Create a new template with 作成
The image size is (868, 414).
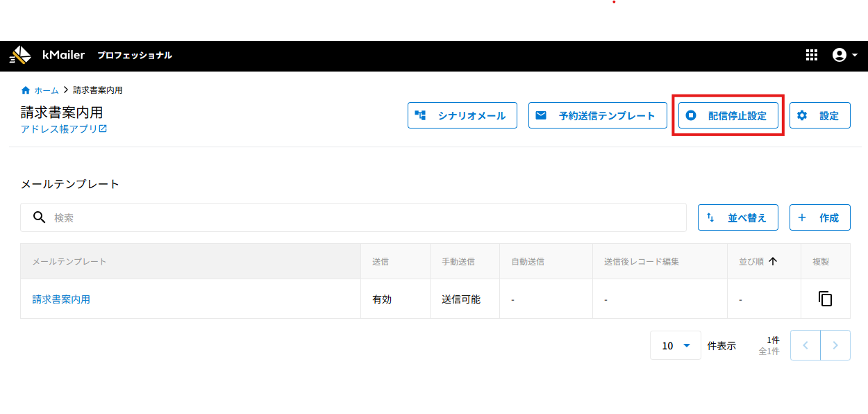point(819,217)
